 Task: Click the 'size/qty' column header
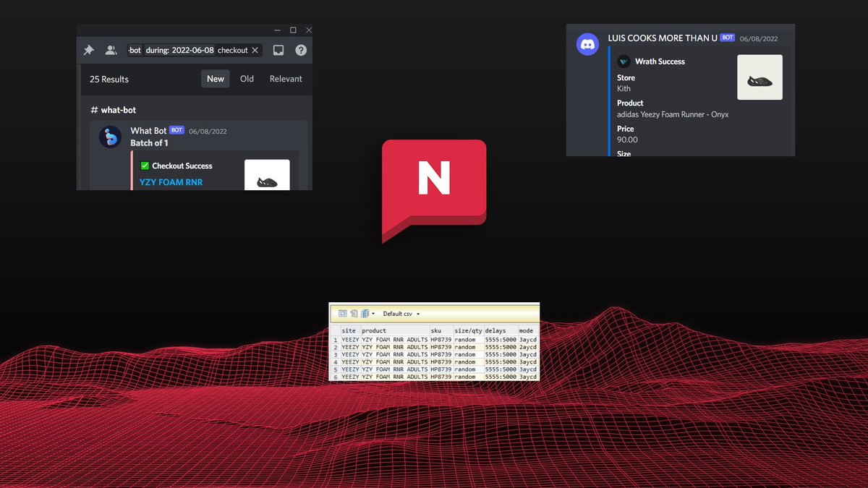pyautogui.click(x=468, y=330)
